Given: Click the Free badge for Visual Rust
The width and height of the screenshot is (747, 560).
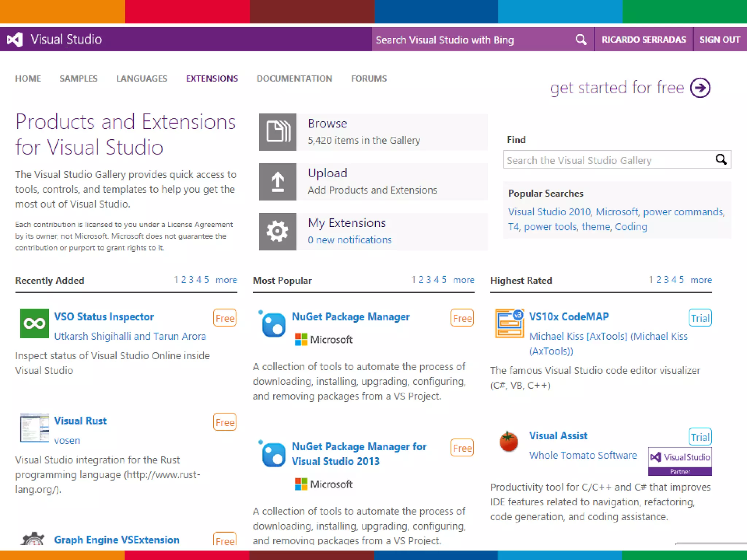Looking at the screenshot, I should pos(225,422).
